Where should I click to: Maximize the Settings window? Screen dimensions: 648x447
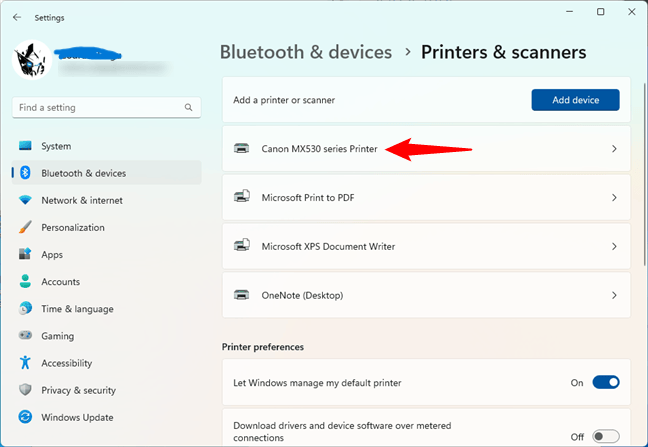coord(600,12)
